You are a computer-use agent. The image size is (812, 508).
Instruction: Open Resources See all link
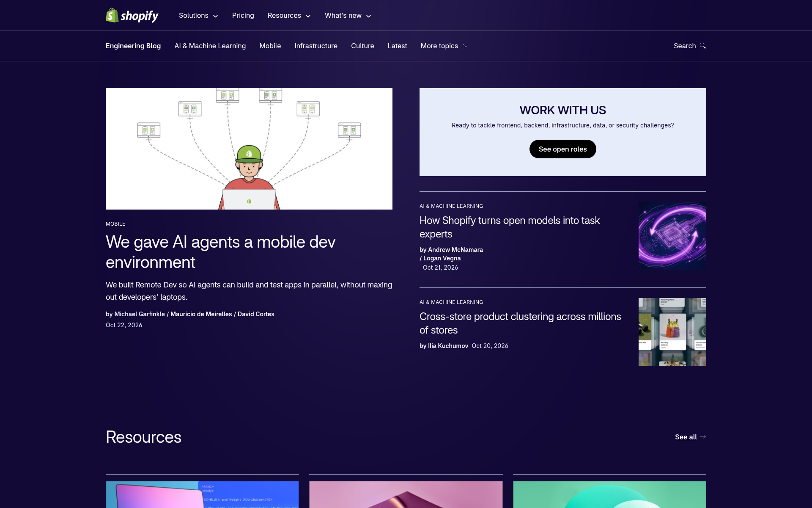(686, 437)
